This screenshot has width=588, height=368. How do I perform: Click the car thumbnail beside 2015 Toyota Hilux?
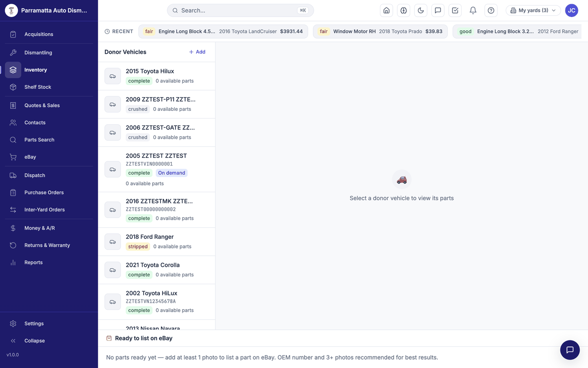113,76
